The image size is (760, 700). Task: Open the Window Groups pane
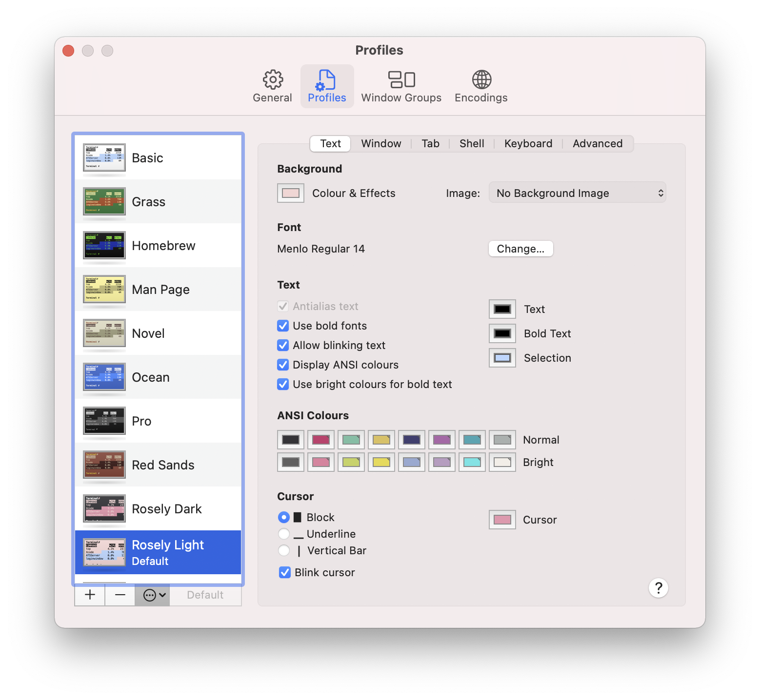[x=401, y=86]
